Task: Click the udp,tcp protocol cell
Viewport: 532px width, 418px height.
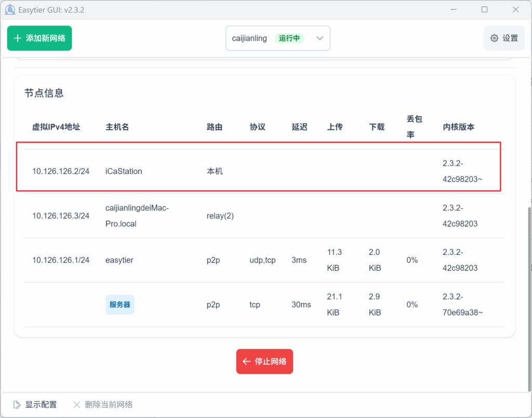Action: coord(262,260)
